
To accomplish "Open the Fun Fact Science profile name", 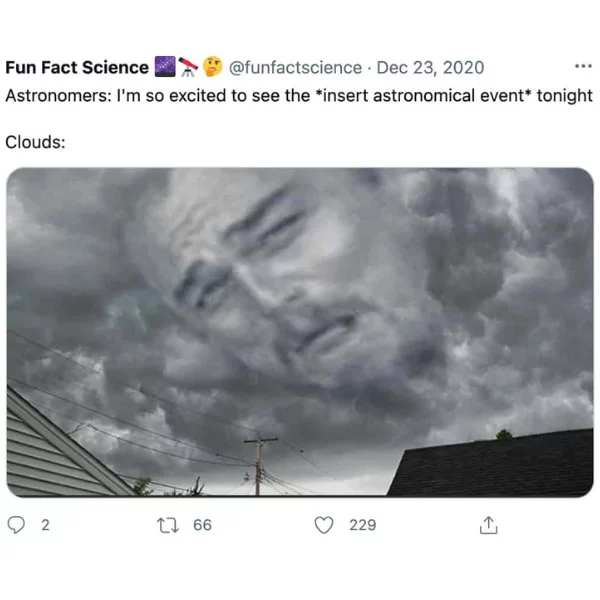I will tap(77, 67).
